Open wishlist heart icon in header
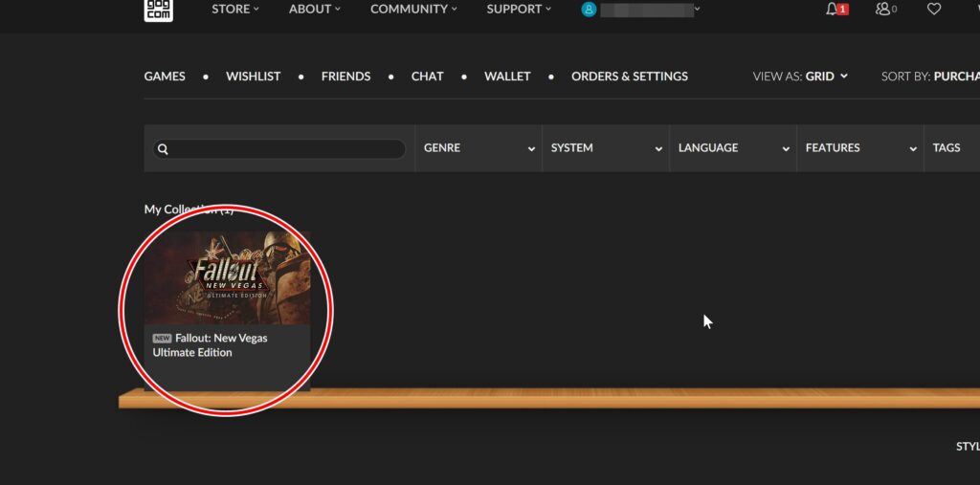Screen dimensions: 980x485 click(934, 9)
